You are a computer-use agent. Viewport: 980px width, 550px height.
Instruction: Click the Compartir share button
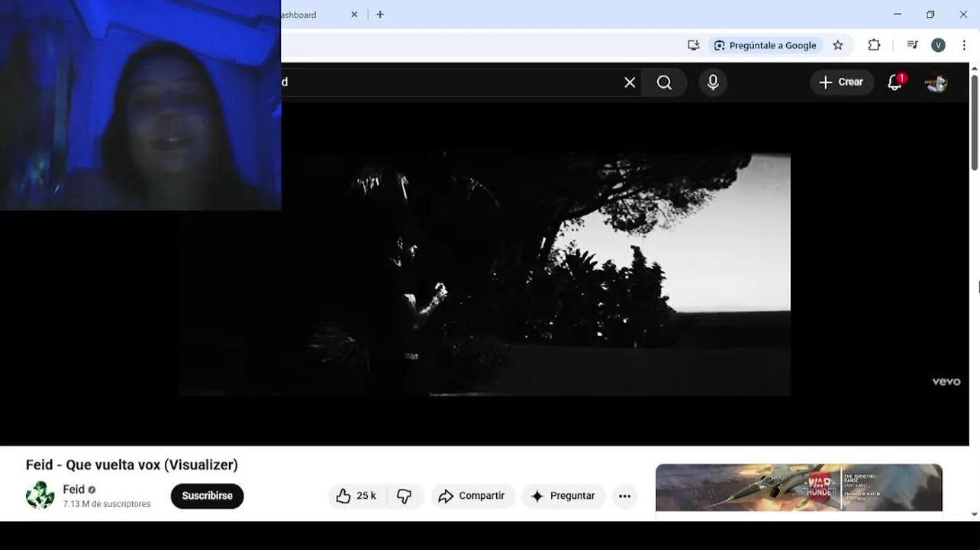point(472,496)
